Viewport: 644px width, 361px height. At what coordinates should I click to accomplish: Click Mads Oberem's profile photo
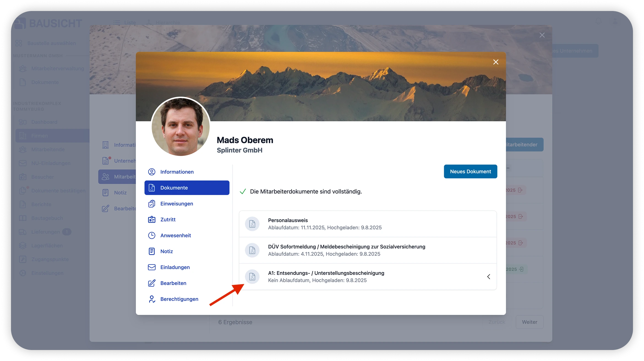[x=181, y=127]
